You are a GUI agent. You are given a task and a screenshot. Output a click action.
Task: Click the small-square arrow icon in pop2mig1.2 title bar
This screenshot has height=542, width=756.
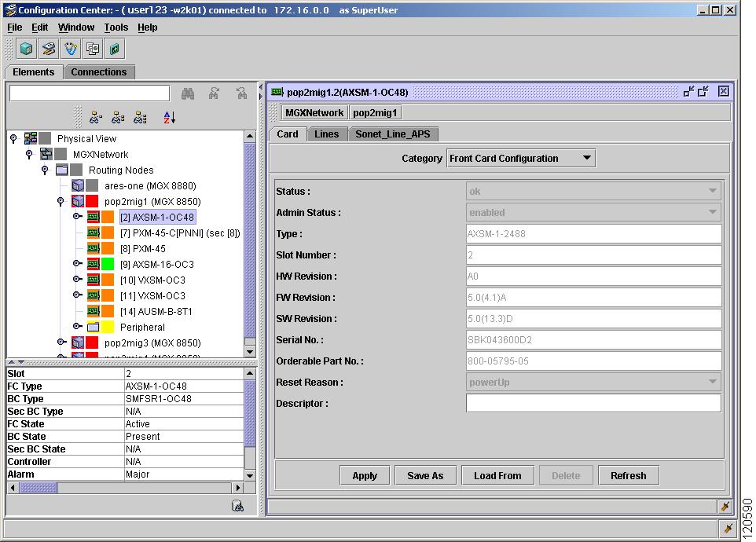(x=688, y=92)
